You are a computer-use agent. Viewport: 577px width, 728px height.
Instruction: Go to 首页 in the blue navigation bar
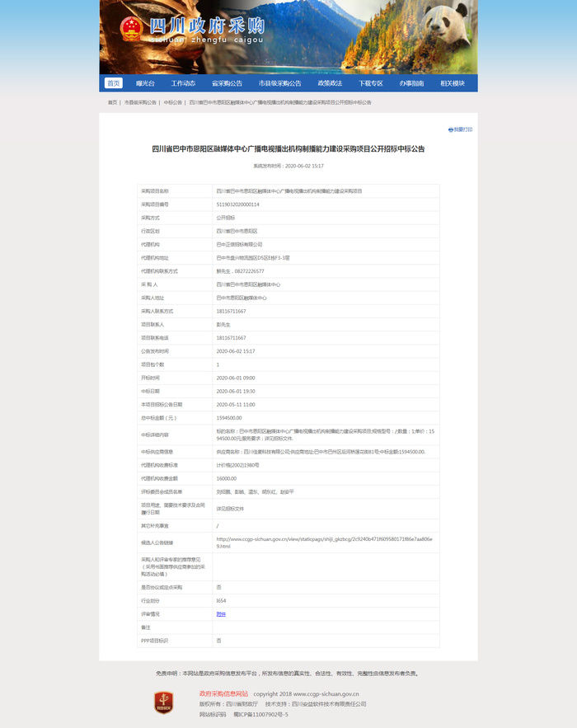[113, 83]
